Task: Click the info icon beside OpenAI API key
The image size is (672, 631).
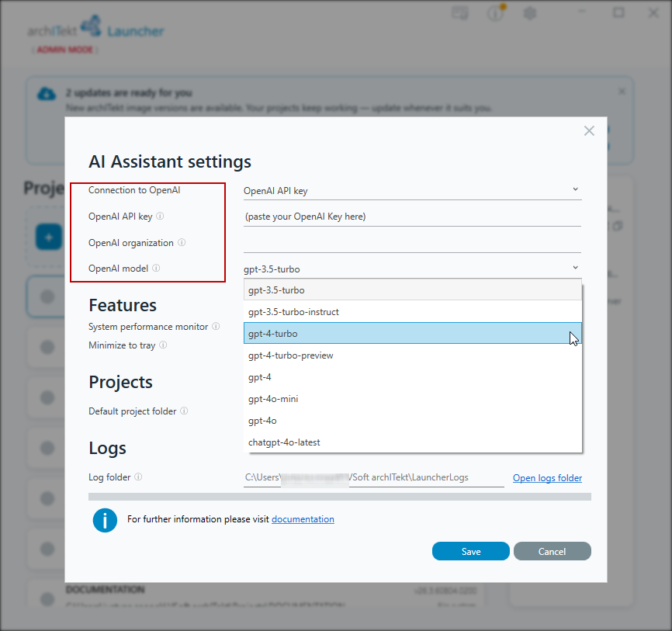Action: (x=160, y=216)
